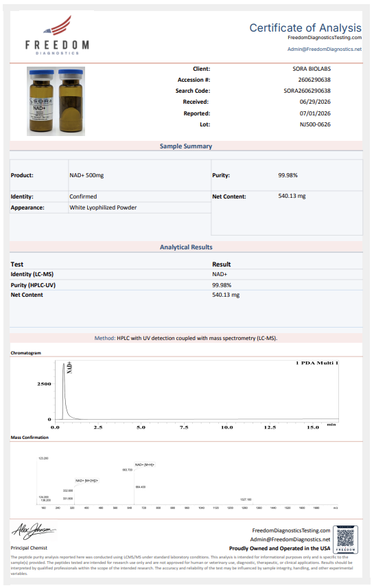Click the footer Admin@FreedomDiagnostics.net email
The width and height of the screenshot is (374, 588).
[x=290, y=539]
